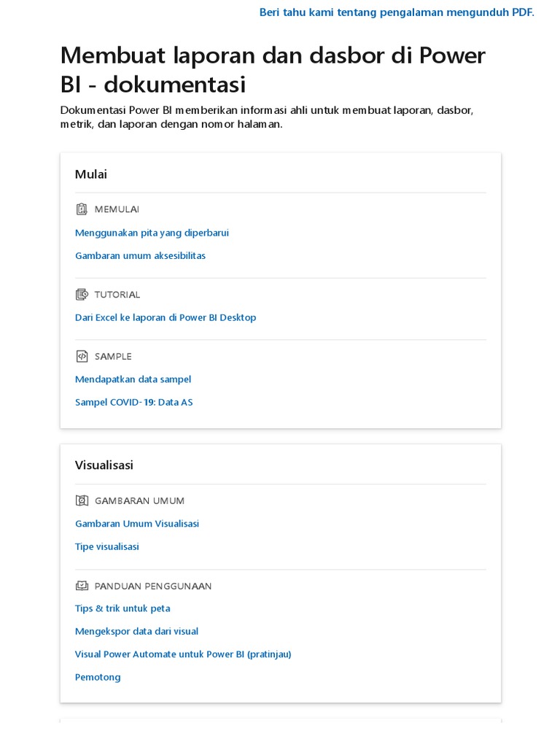Open Gambaran Umum Visualisasi link

point(137,524)
